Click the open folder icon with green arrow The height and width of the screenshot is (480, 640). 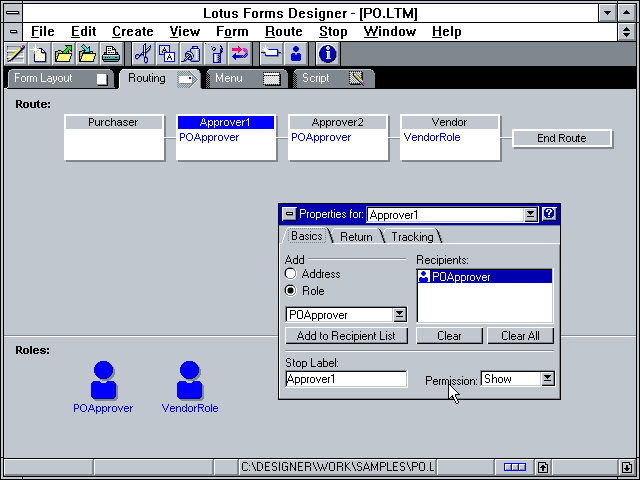[x=63, y=54]
